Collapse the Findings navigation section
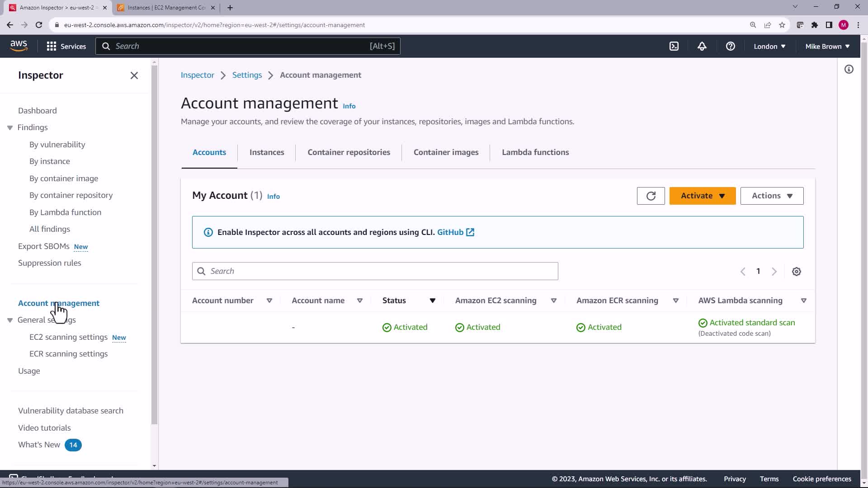Viewport: 868px width, 488px height. (x=10, y=128)
